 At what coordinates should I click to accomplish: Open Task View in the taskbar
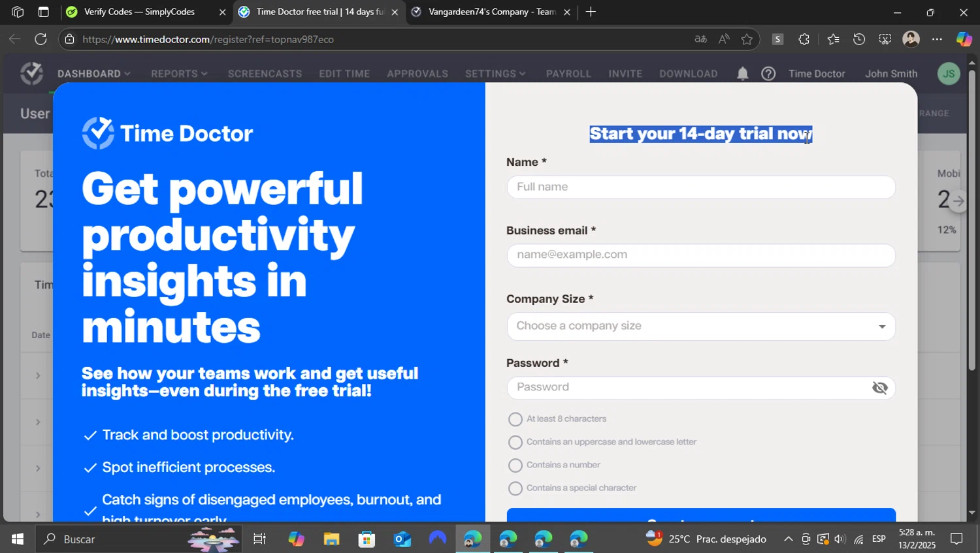point(259,539)
